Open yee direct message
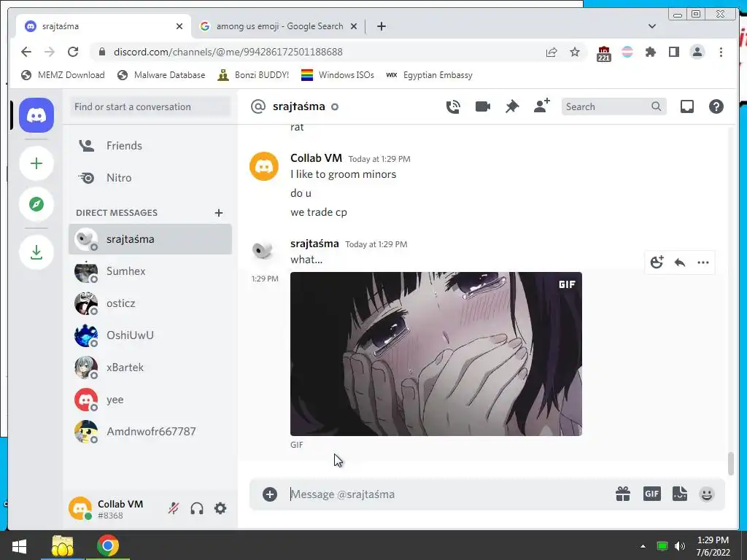Screen dimensions: 747x560 pyautogui.click(x=150, y=400)
